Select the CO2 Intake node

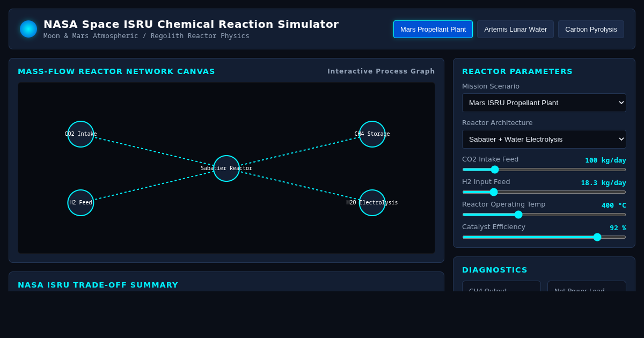[x=80, y=134]
